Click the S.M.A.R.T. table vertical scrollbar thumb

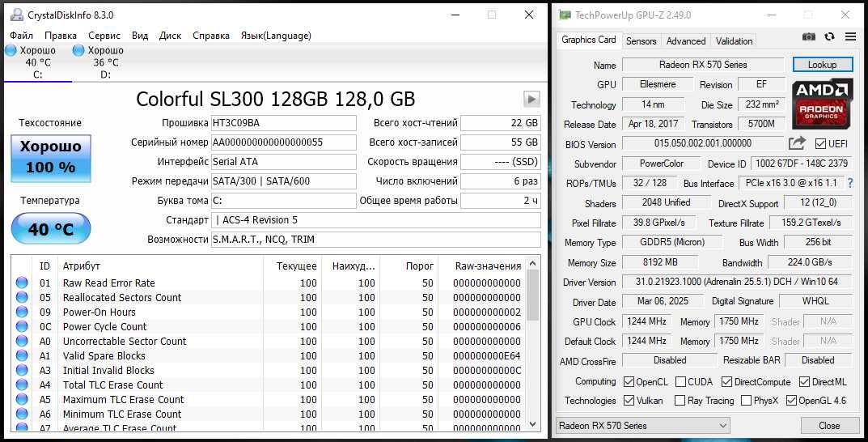[532, 295]
